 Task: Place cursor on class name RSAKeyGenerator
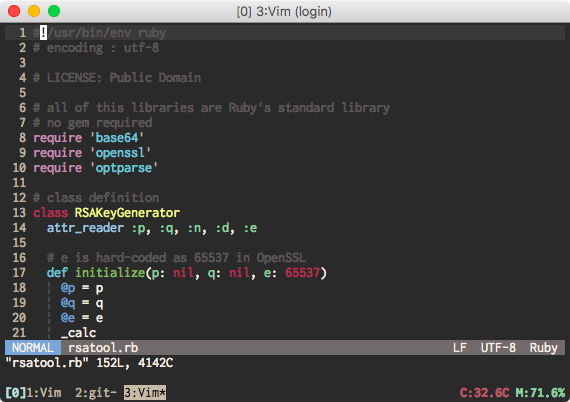pos(127,213)
